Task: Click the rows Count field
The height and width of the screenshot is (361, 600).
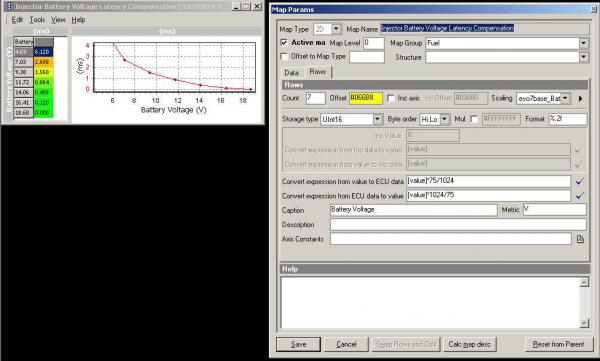Action: click(x=316, y=98)
